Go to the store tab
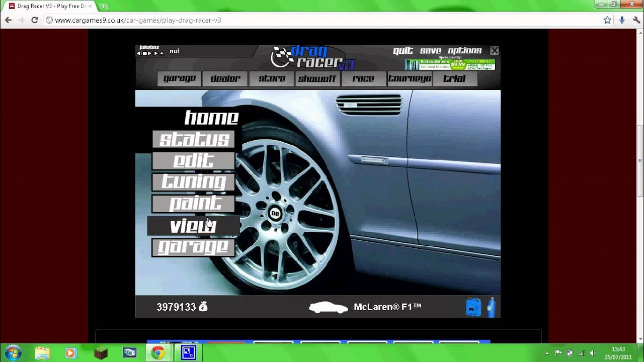 click(272, 78)
